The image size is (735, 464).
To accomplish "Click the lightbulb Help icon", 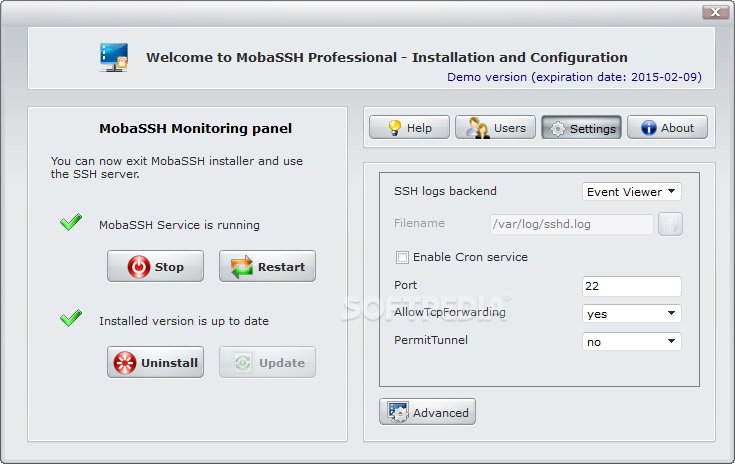I will tap(395, 127).
